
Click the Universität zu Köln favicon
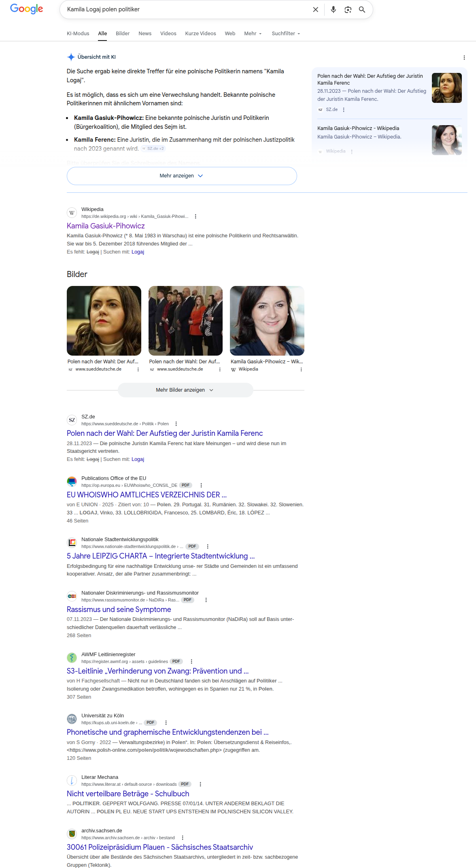click(x=72, y=719)
